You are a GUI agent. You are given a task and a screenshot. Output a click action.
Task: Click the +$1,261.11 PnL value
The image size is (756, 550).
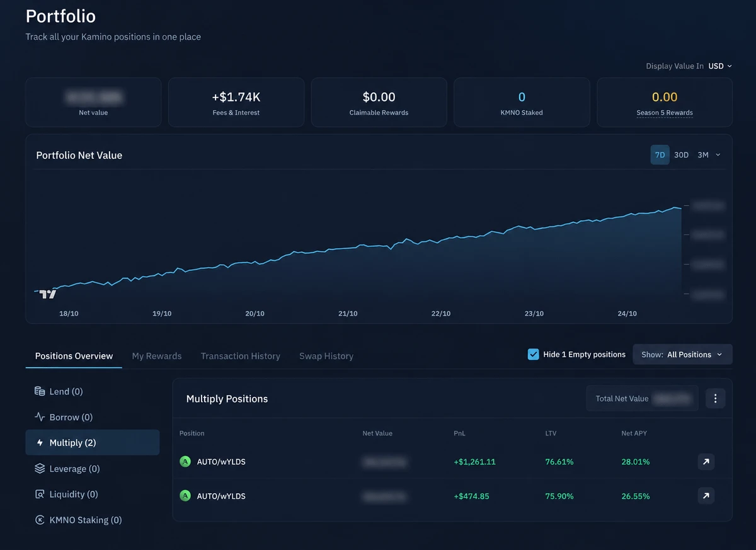pos(474,462)
